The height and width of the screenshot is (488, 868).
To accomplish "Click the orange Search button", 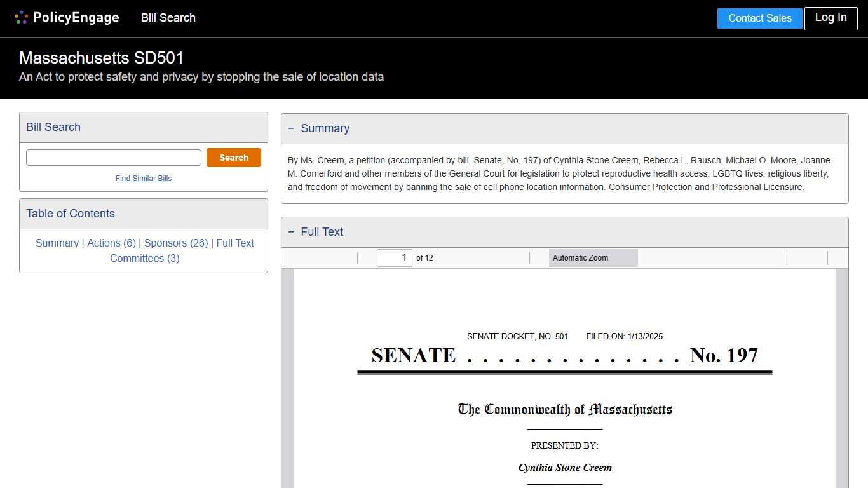I will tap(233, 157).
